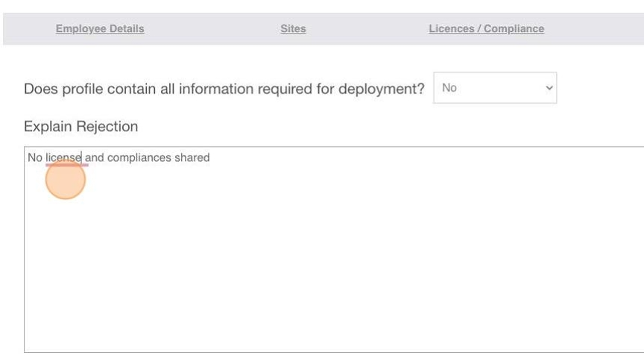Open the deployment information dropdown showing No

tap(495, 88)
